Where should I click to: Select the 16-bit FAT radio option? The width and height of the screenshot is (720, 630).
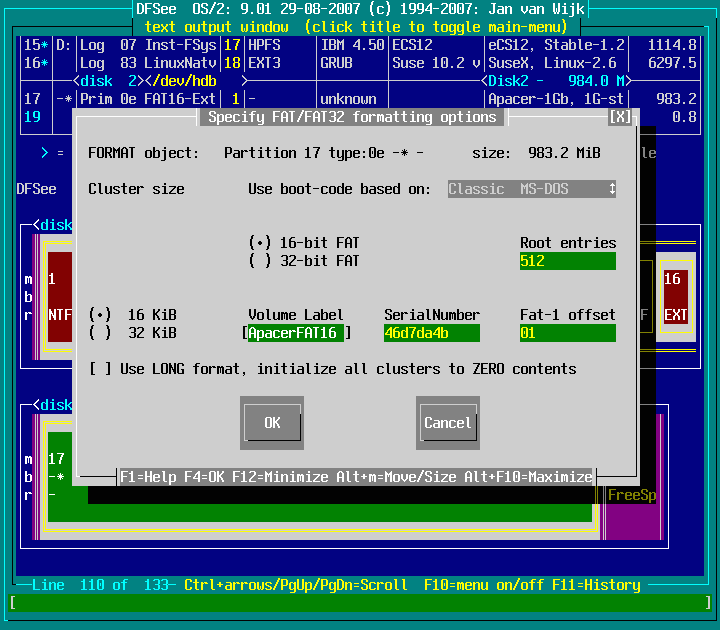point(260,243)
